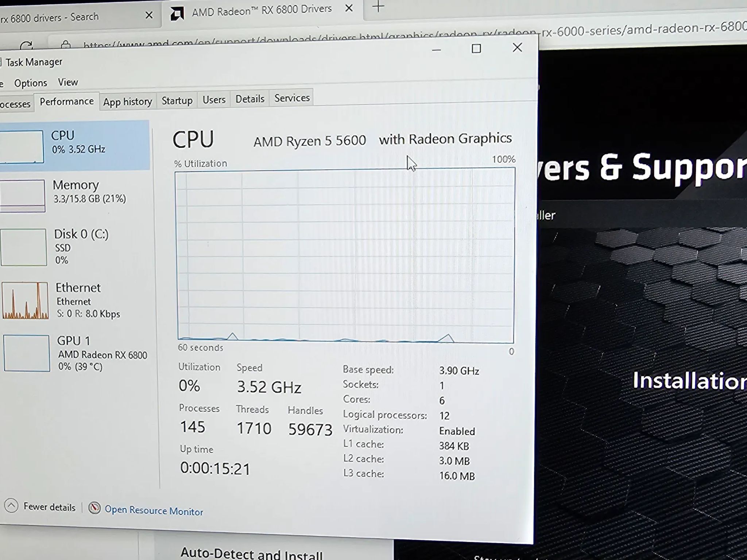Click the L3 cache 16.0 MB value

[457, 476]
